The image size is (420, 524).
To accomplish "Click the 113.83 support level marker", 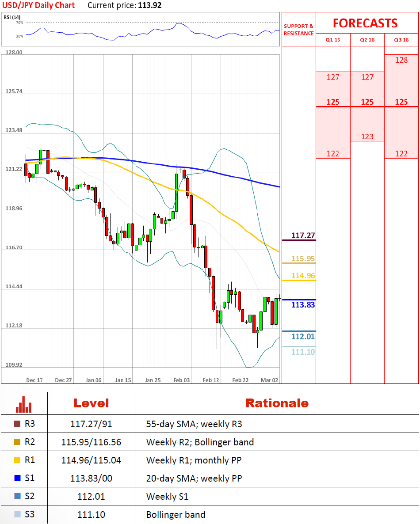I will [x=303, y=305].
